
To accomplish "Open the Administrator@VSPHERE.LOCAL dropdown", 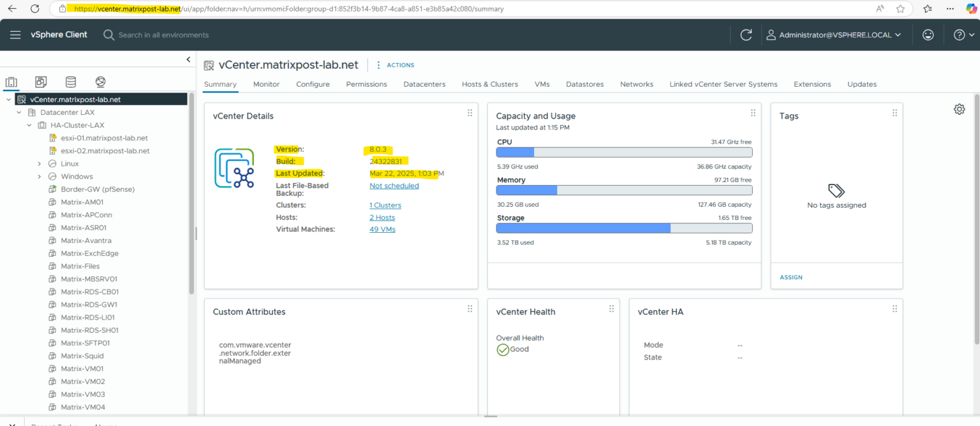I will [834, 34].
